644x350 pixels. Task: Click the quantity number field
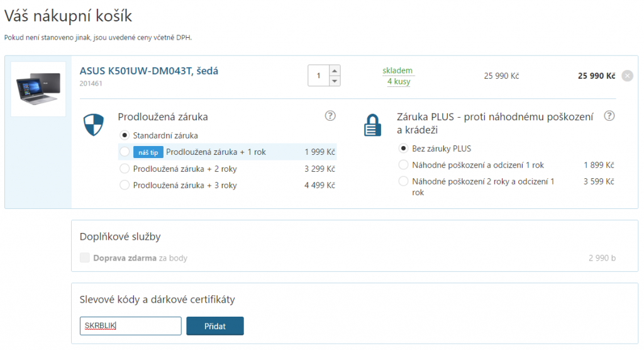point(319,76)
